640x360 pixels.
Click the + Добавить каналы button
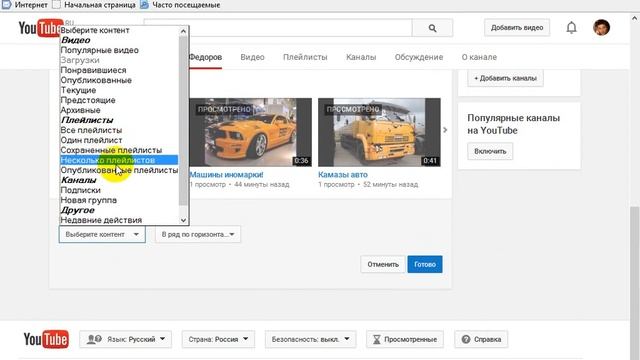505,78
